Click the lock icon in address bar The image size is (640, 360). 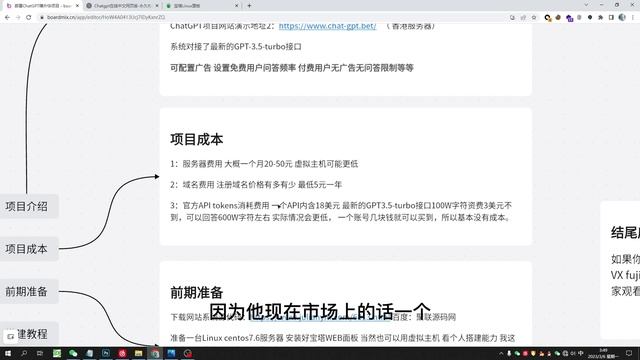coord(42,17)
